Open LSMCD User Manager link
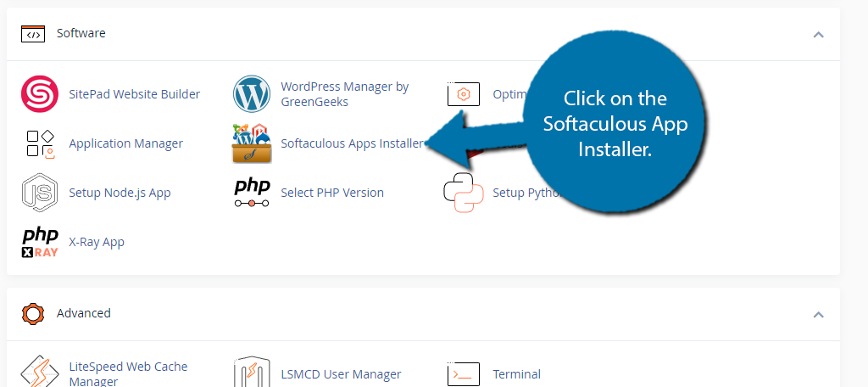The height and width of the screenshot is (387, 868). [341, 374]
